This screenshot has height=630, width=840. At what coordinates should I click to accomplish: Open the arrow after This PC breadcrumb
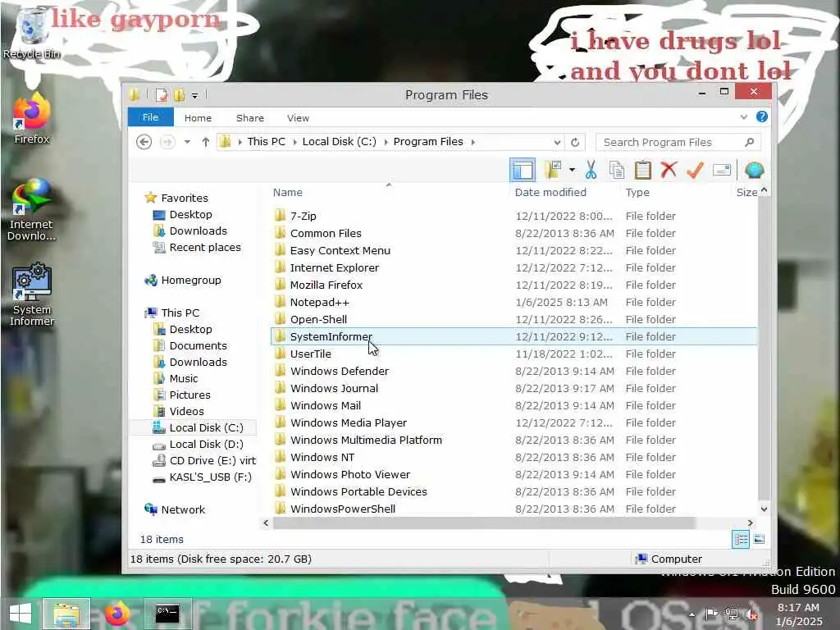(x=294, y=142)
